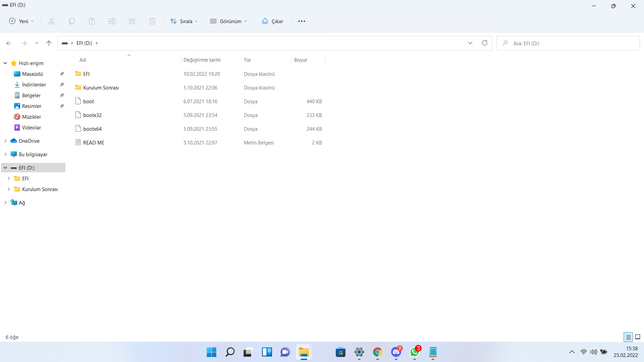644x362 pixels.
Task: Switch to large thumbnails view toggle
Action: [x=638, y=337]
